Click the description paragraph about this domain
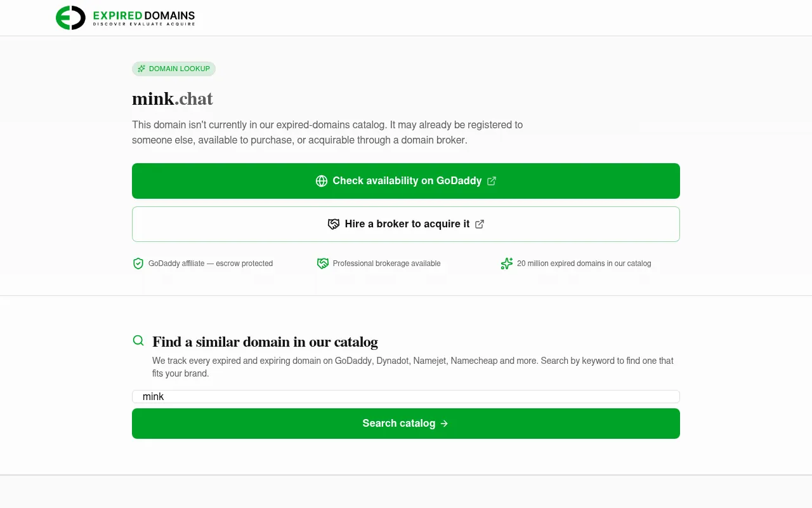The width and height of the screenshot is (812, 508). tap(327, 133)
